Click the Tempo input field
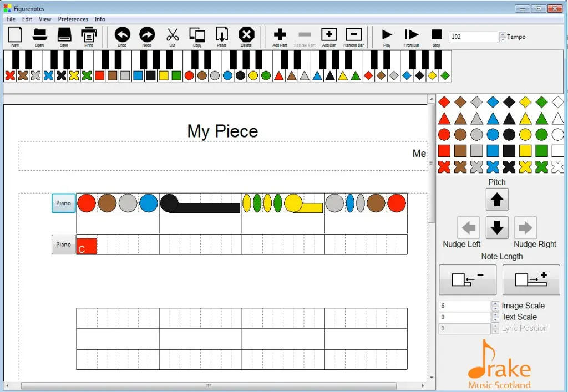The height and width of the screenshot is (392, 568). click(473, 37)
